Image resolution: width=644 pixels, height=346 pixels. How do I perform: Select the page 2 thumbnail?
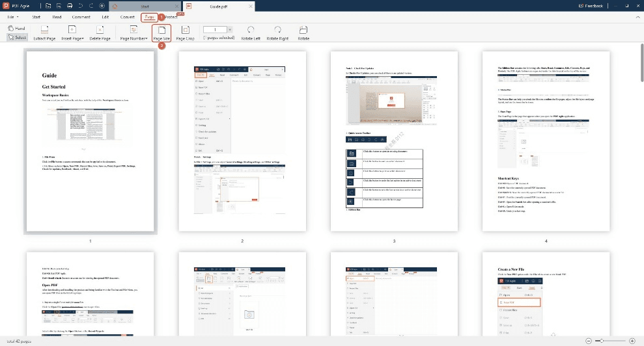tap(242, 141)
